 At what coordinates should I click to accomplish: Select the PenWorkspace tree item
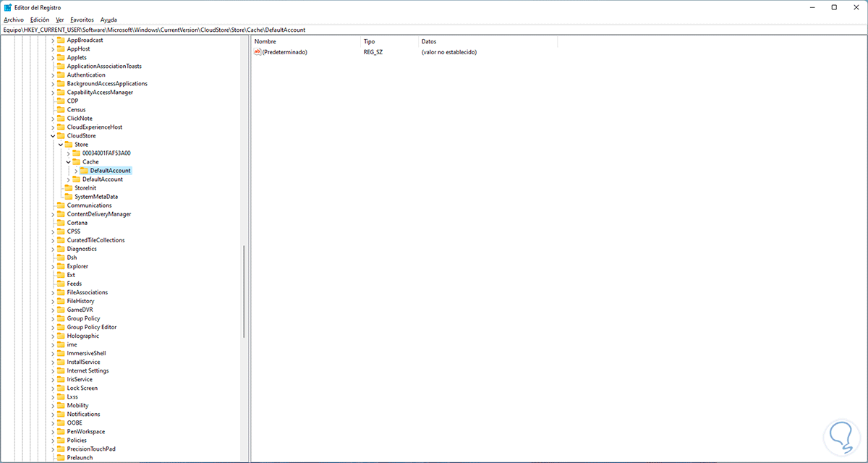tap(85, 431)
